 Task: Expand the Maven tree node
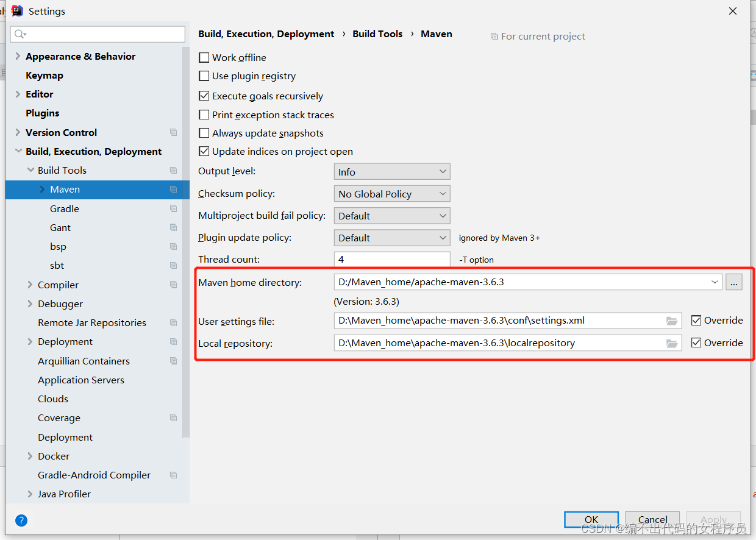42,190
